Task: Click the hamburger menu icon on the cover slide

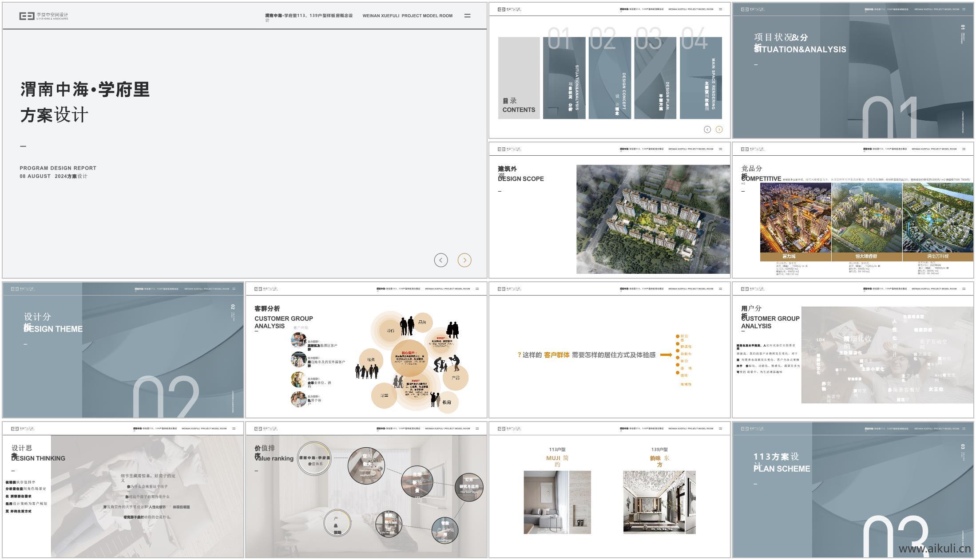Action: 467,16
